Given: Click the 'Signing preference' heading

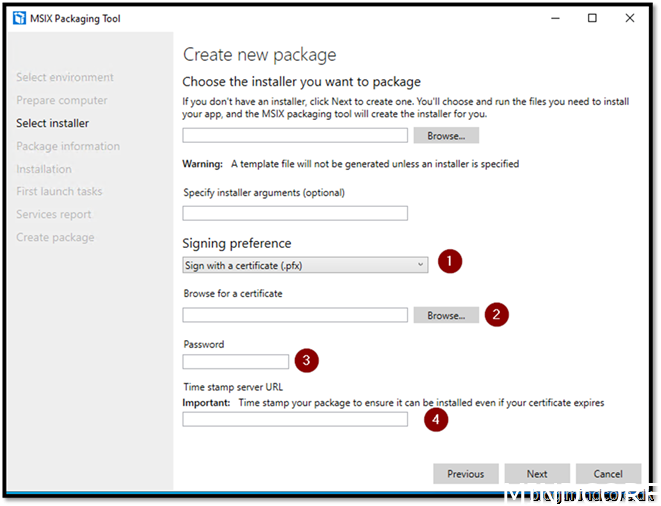Looking at the screenshot, I should [x=237, y=243].
